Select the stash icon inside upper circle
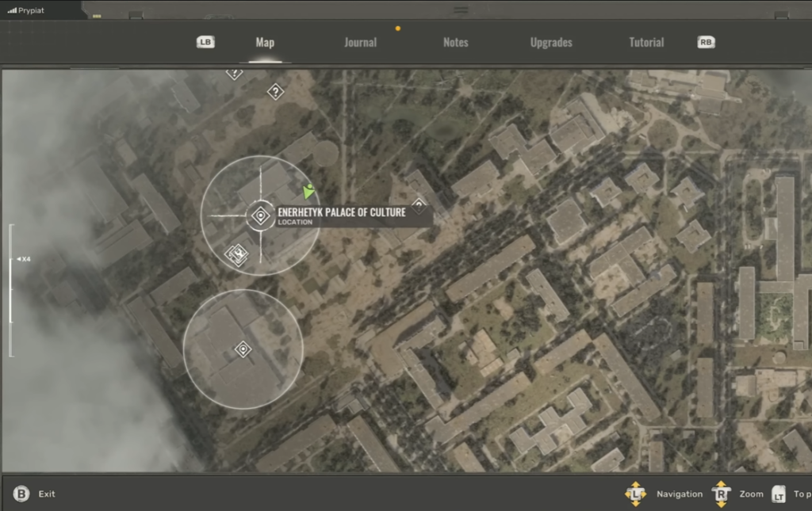Screen dimensions: 812x511 236,254
